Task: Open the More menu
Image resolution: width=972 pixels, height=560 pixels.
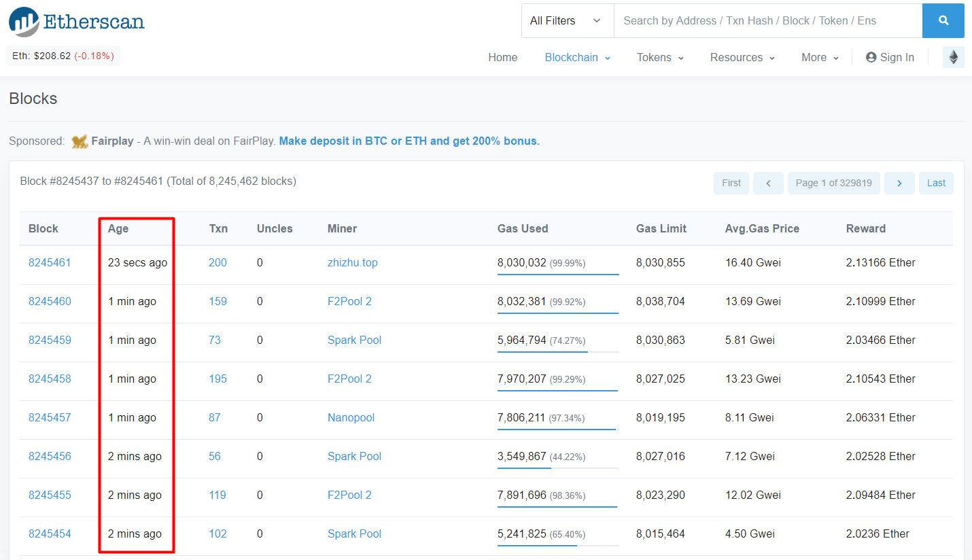Action: (x=820, y=57)
